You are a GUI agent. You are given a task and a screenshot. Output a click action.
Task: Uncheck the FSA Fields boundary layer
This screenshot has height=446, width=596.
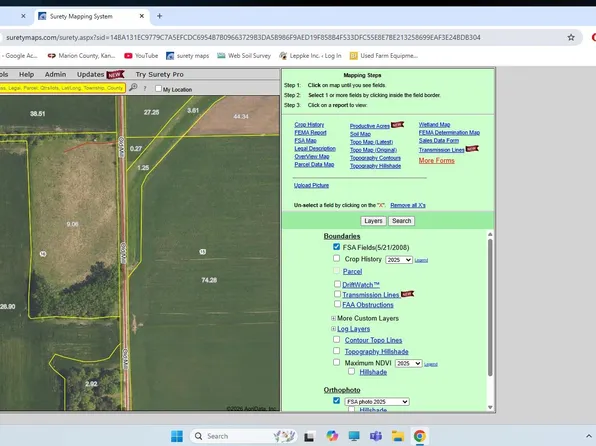point(336,247)
